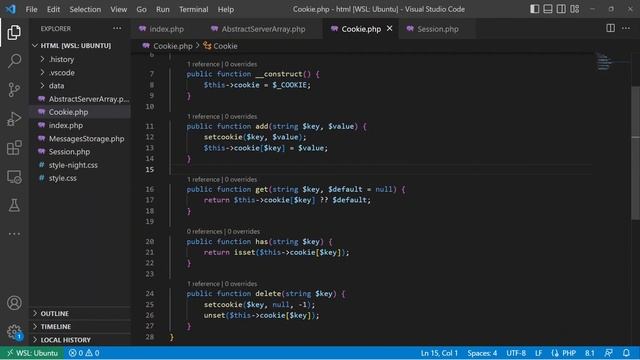This screenshot has width=640, height=360.
Task: Toggle the secondary side bar
Action: click(x=561, y=9)
